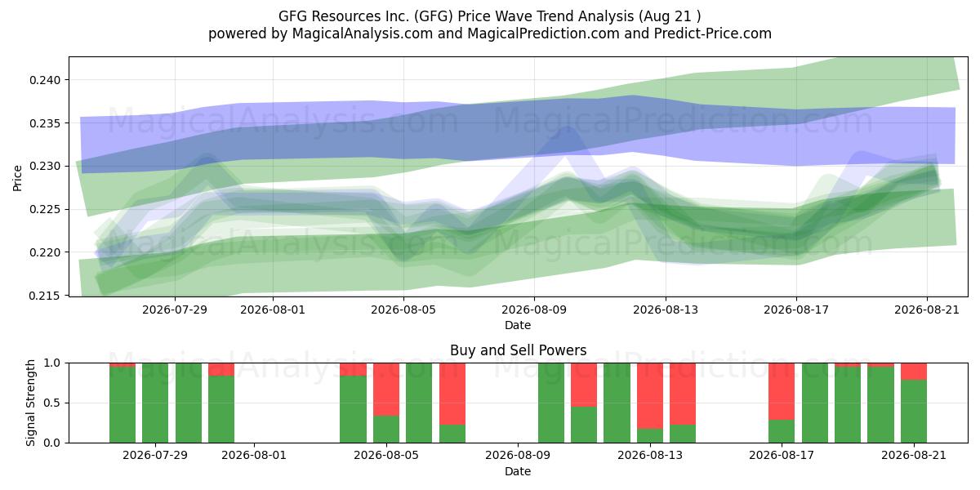Click the green buy portion of the 2026-08-21 bar

tap(914, 412)
